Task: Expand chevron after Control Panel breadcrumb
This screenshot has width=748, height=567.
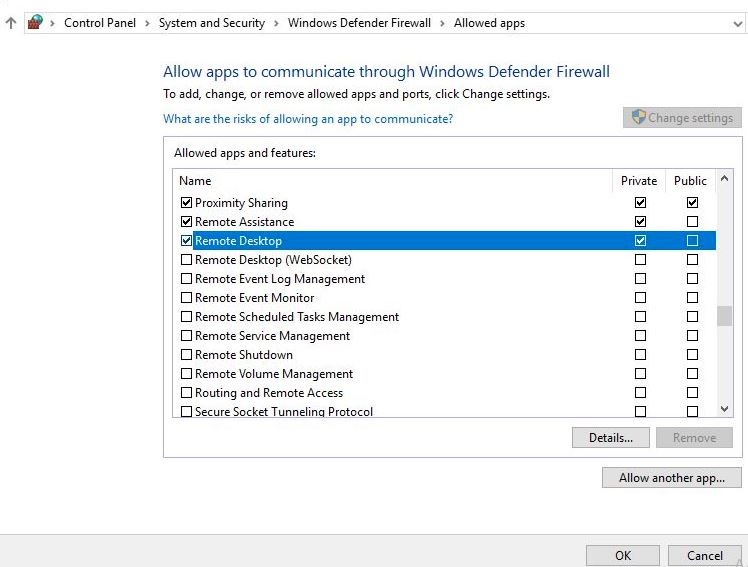Action: (147, 23)
